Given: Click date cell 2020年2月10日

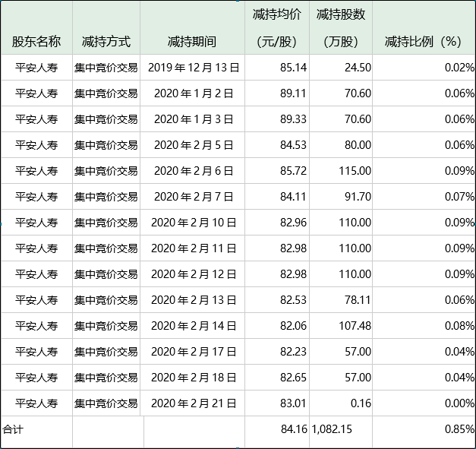Looking at the screenshot, I should (194, 223).
